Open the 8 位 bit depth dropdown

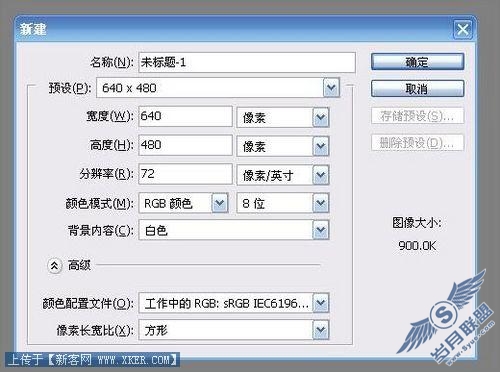click(283, 203)
